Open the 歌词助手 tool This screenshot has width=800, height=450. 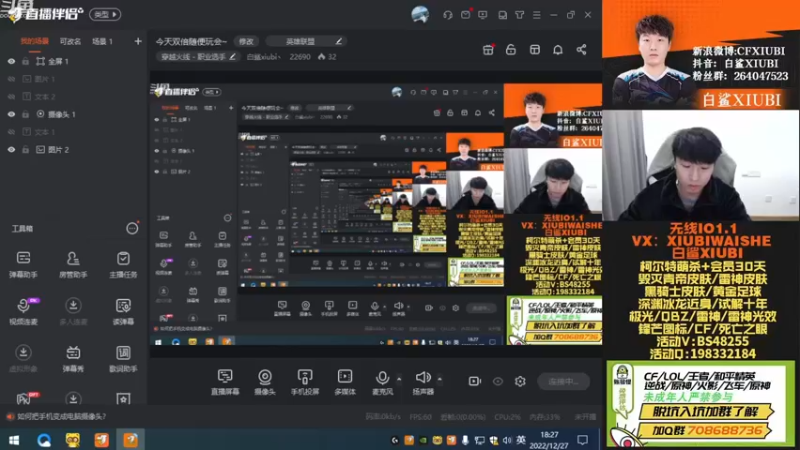(x=123, y=358)
